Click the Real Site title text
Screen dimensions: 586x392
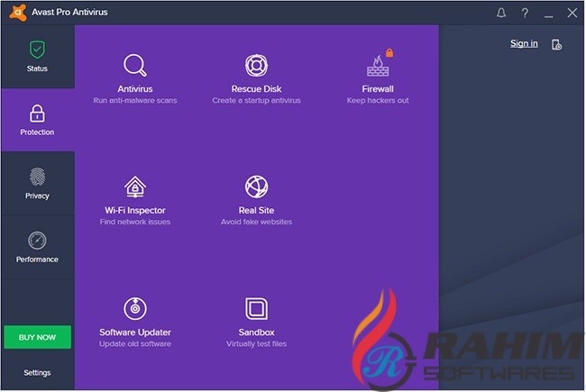tap(256, 210)
